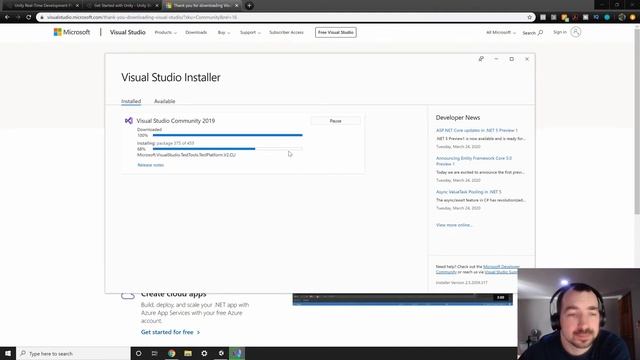Open Unity Hub icon on taskbar
Image resolution: width=640 pixels, height=360 pixels.
[x=221, y=353]
